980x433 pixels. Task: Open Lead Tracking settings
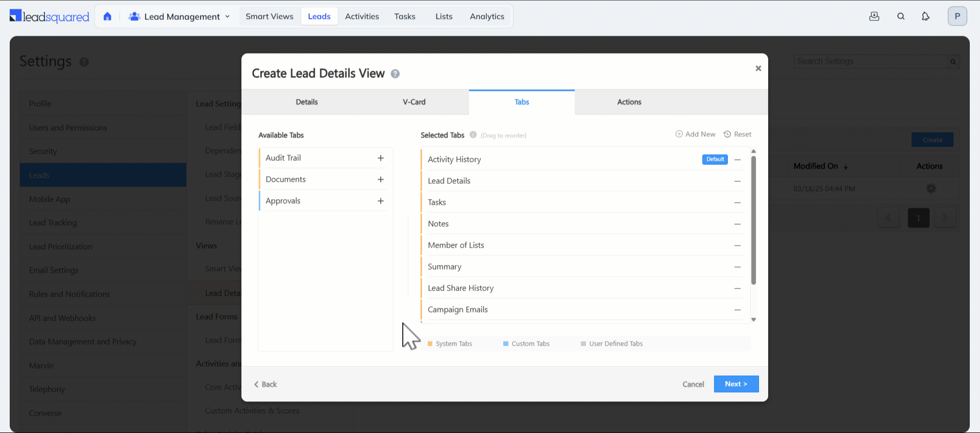(x=103, y=223)
